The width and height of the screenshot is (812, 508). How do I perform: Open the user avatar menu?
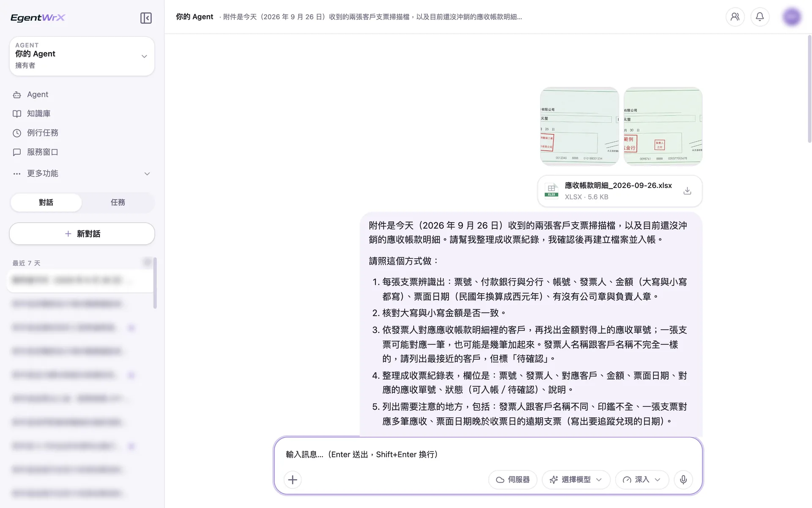point(792,17)
